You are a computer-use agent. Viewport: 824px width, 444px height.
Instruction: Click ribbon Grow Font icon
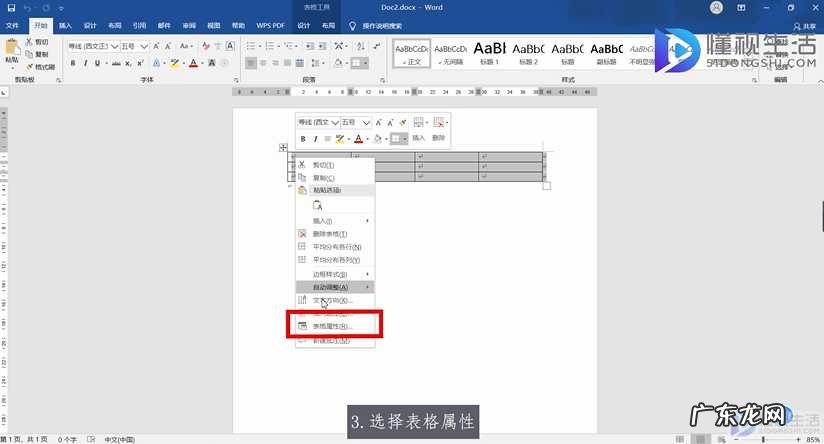click(156, 46)
